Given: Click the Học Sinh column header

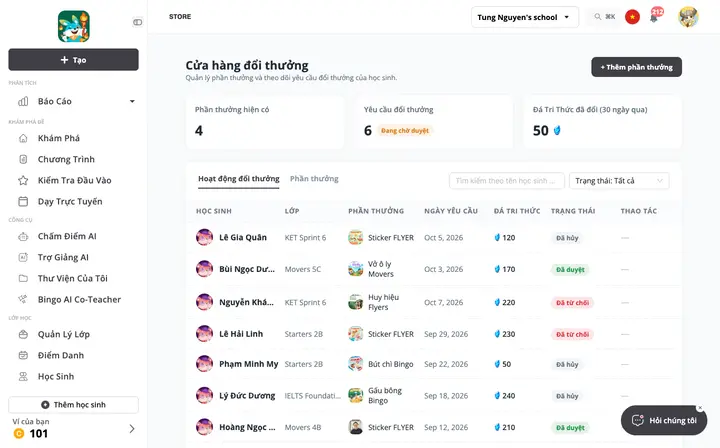Looking at the screenshot, I should 214,211.
